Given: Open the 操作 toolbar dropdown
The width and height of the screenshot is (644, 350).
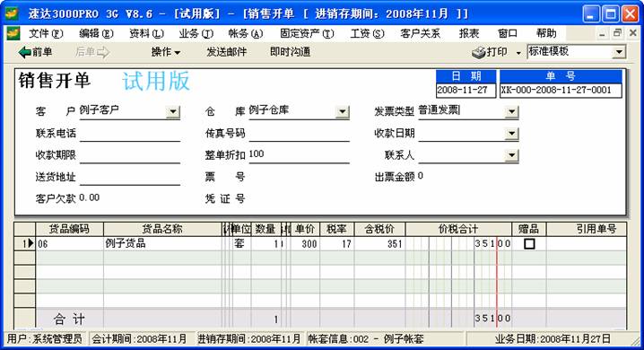Looking at the screenshot, I should pos(166,52).
